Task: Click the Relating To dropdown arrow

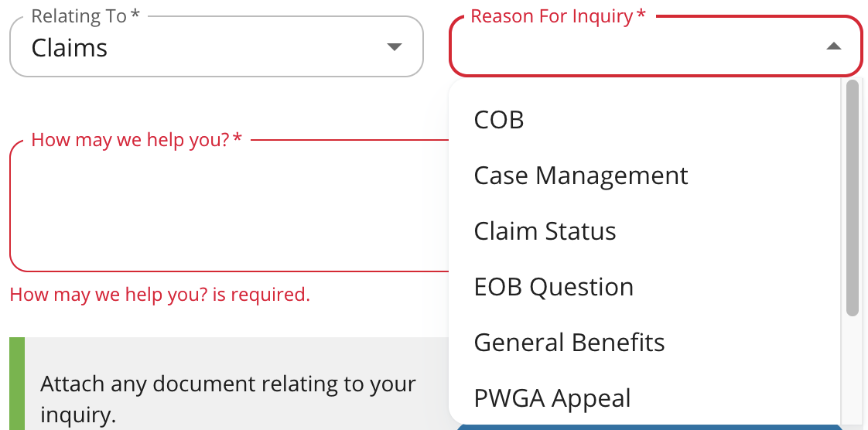Action: 395,47
